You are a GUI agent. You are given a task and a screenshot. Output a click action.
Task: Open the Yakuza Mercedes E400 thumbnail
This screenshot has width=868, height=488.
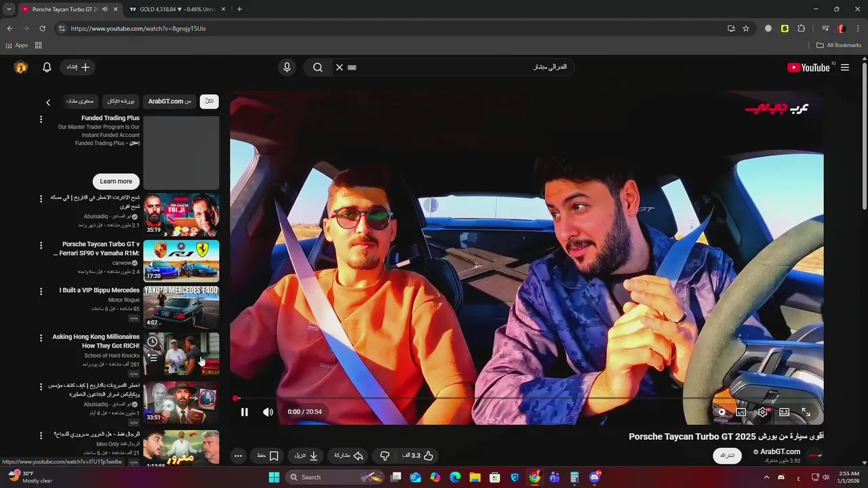(x=181, y=306)
